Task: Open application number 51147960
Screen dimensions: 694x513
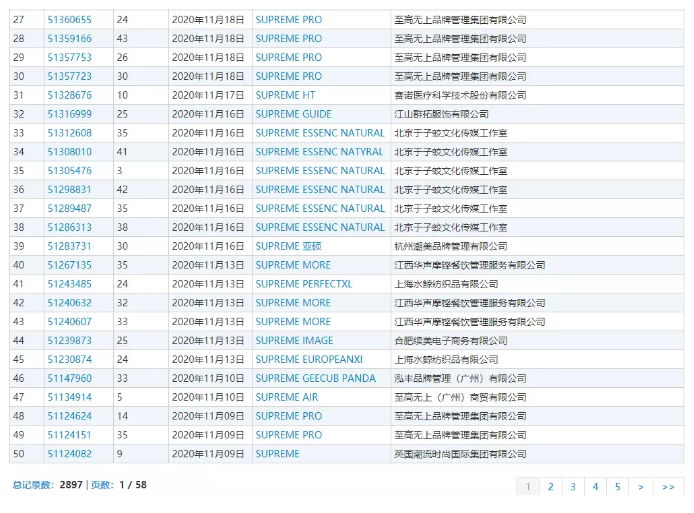Action: pyautogui.click(x=69, y=378)
